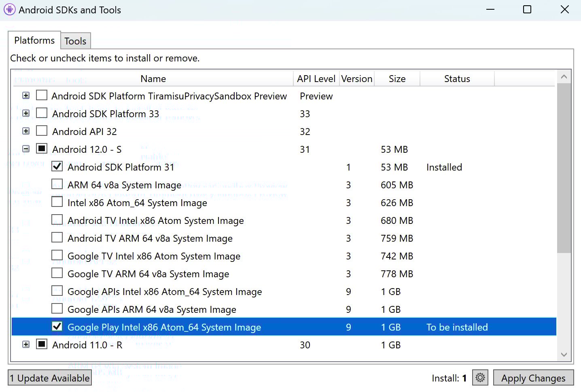Check Google APIs Intel x86 Atom_64 System Image

(x=57, y=291)
